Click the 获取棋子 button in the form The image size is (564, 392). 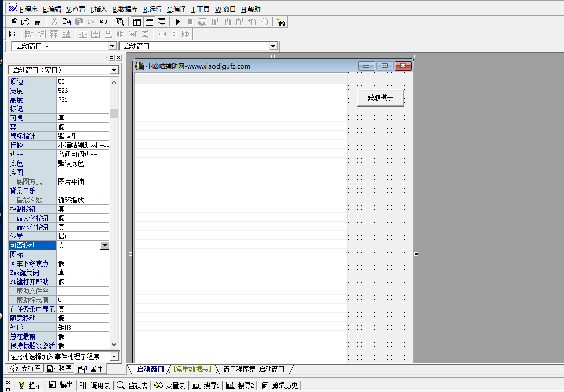click(x=380, y=97)
